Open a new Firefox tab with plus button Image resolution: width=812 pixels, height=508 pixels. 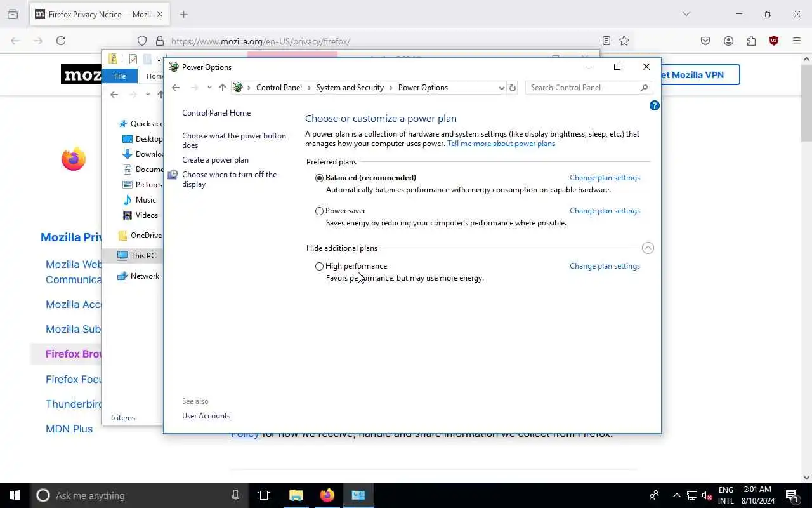click(184, 14)
